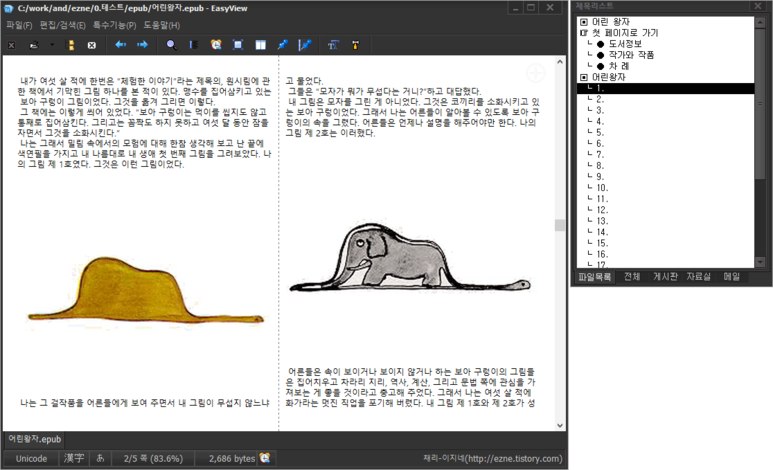The image size is (773, 470).
Task: Go back with the blue left arrow
Action: click(x=120, y=45)
